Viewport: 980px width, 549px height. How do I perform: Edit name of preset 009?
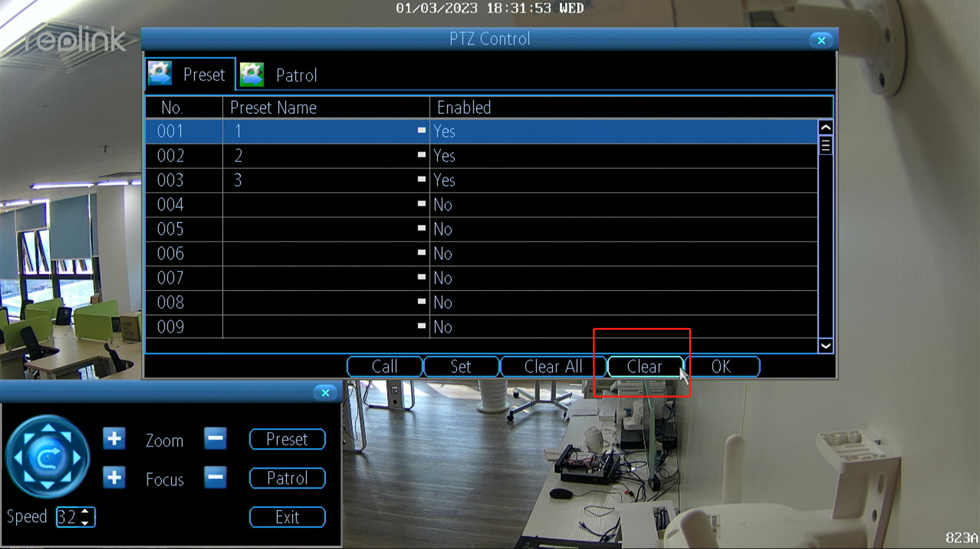(x=421, y=325)
